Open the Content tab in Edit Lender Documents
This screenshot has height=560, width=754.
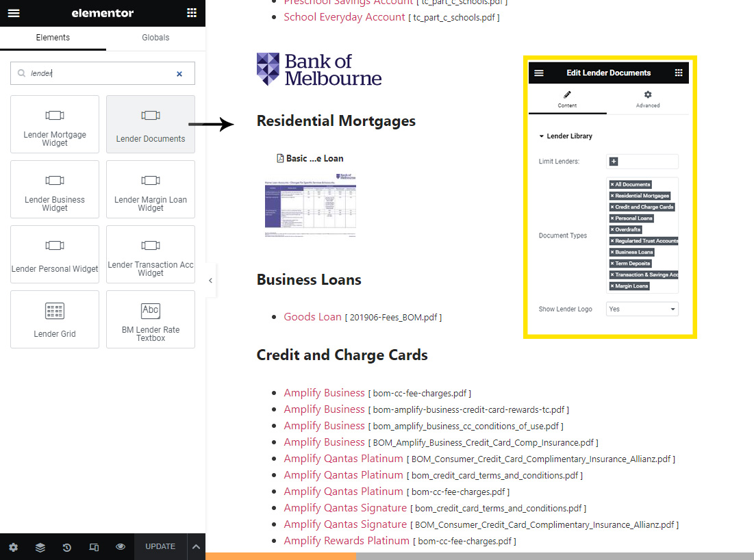(x=568, y=99)
